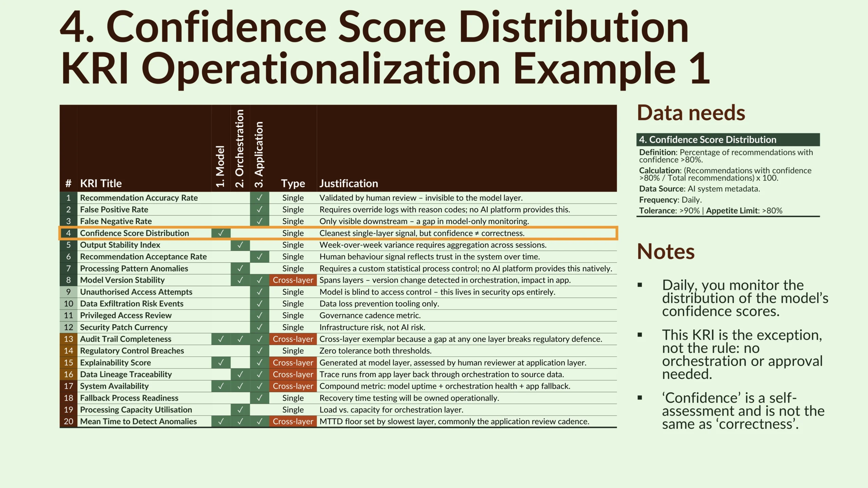The height and width of the screenshot is (488, 868).
Task: Click Orchestration checkmark for Processing Capacity Utilisation
Action: (240, 410)
